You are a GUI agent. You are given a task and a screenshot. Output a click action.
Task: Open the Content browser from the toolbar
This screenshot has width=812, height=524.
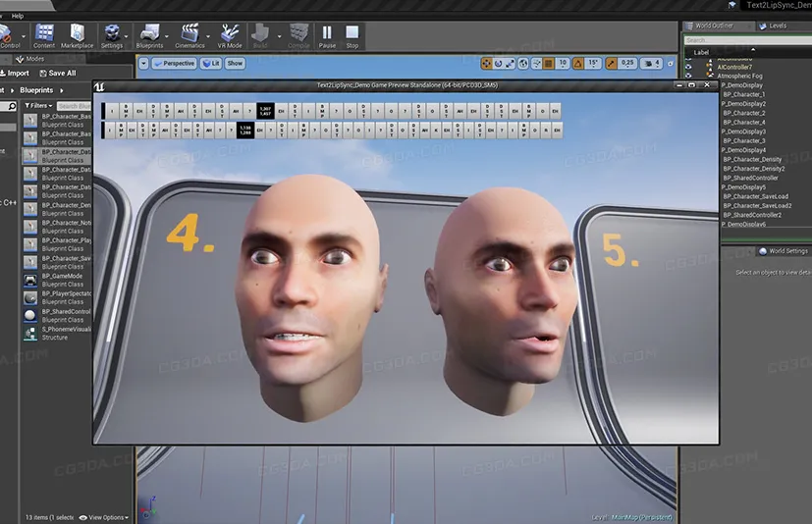click(x=44, y=35)
